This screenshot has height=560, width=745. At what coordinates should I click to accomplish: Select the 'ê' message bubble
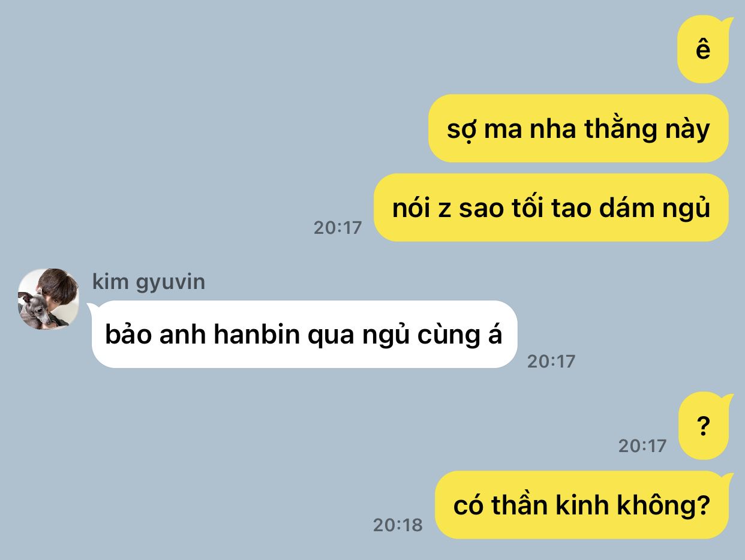tap(703, 49)
